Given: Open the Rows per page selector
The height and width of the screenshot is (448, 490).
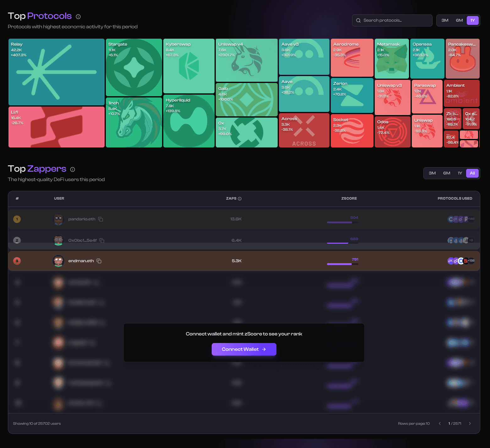Looking at the screenshot, I should (x=414, y=423).
